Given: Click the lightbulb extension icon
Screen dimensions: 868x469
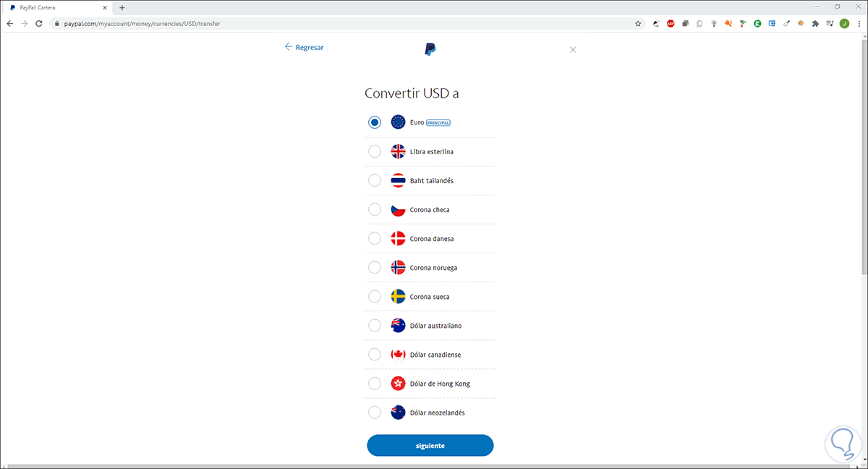Looking at the screenshot, I should tap(714, 23).
